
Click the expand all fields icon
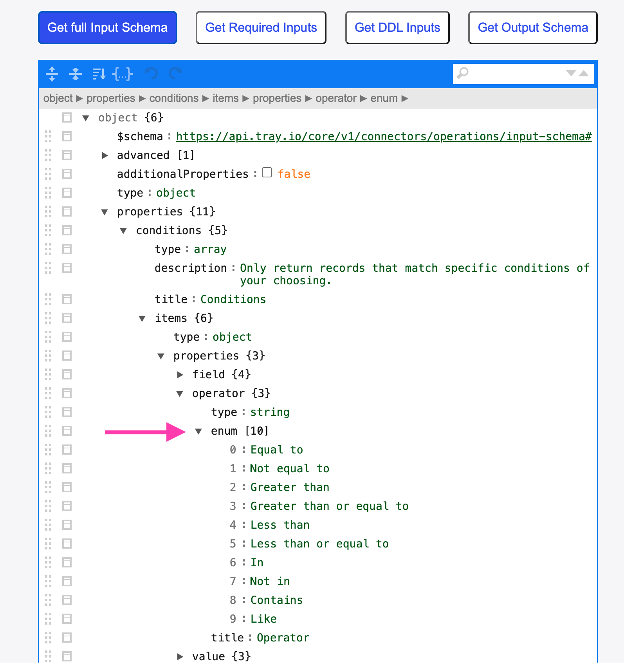click(52, 74)
